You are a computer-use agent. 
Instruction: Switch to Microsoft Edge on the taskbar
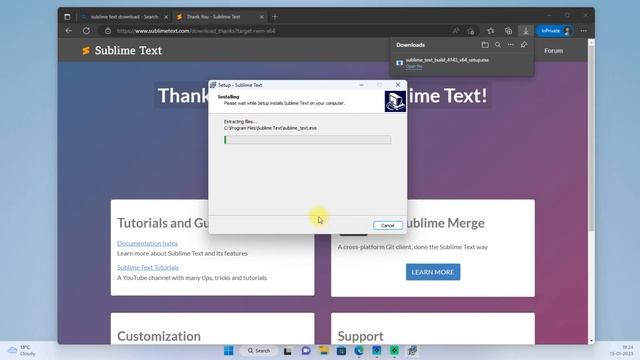click(359, 351)
